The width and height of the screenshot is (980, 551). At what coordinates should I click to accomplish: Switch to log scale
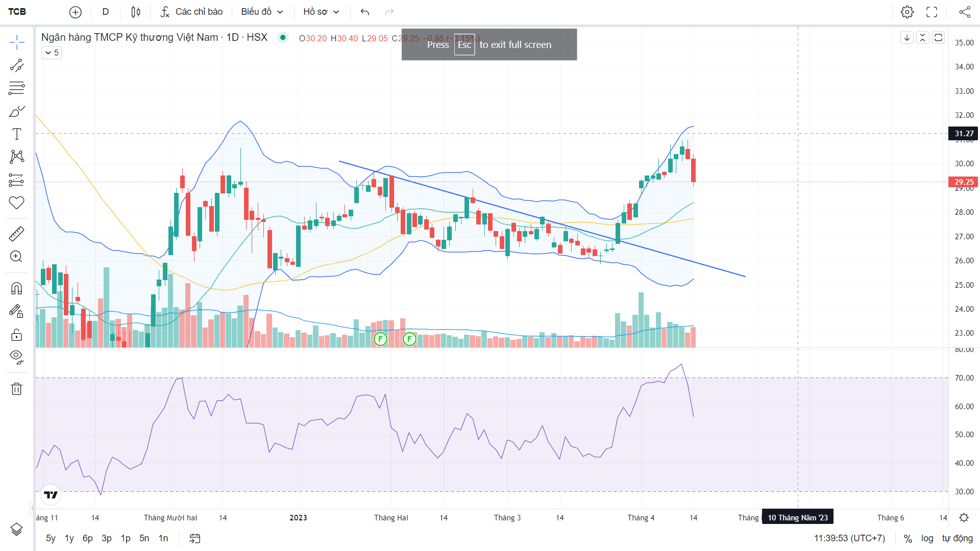point(927,538)
